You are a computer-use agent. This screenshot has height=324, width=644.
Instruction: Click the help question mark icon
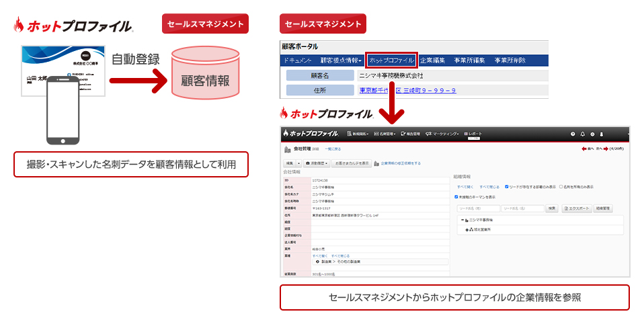pos(573,134)
